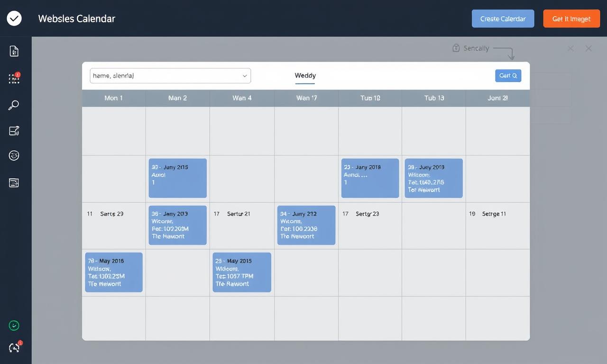
Task: Open the May 2015 event in the Mon 1 column
Action: (114, 272)
